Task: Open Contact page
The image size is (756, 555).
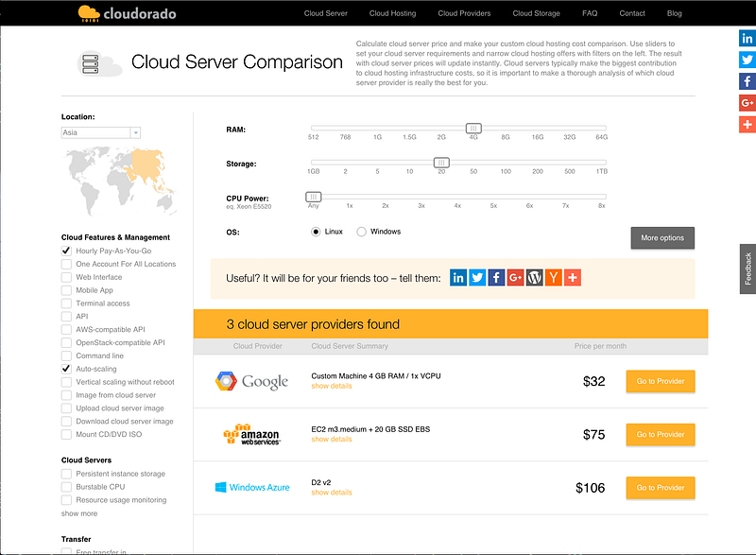Action: pos(632,13)
